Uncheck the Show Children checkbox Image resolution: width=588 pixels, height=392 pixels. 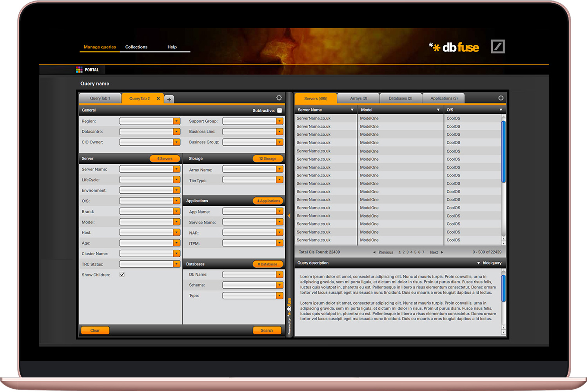122,274
